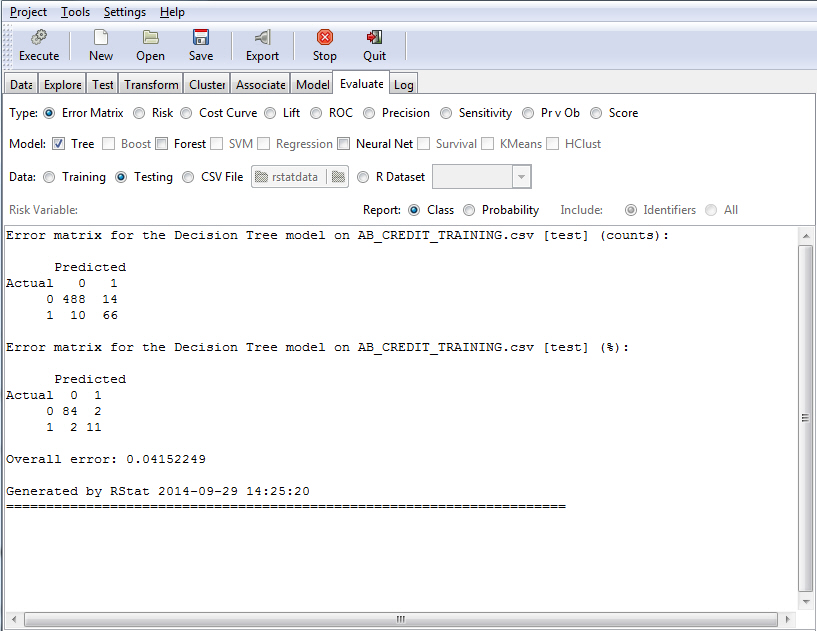Toggle the HClust model checkbox
Screen dimensions: 817x631
coord(552,144)
